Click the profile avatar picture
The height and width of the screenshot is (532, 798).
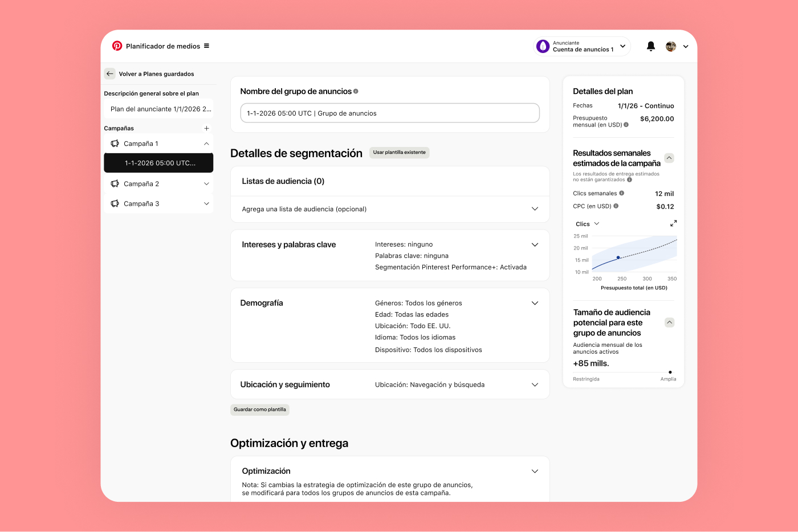[x=670, y=46]
